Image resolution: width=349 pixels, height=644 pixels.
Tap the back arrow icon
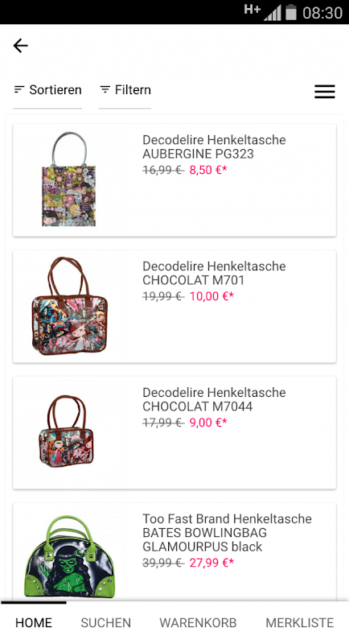[20, 46]
